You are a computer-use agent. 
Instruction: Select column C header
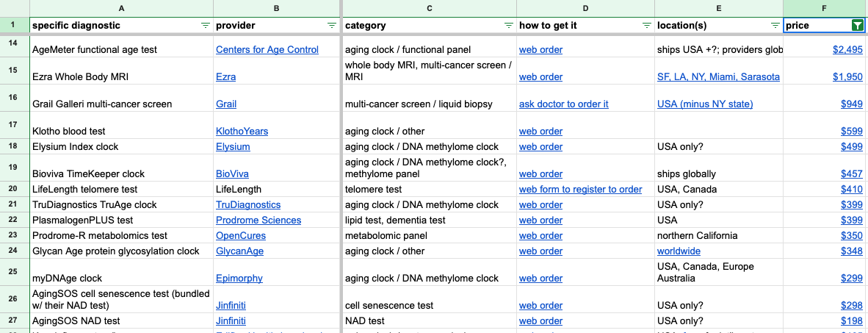[430, 8]
